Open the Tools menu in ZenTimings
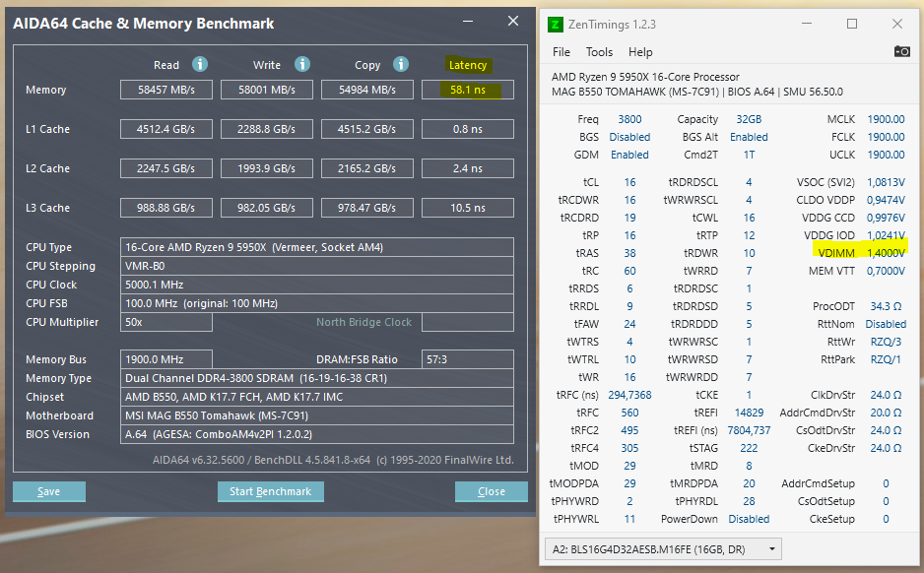This screenshot has height=573, width=924. pos(599,52)
